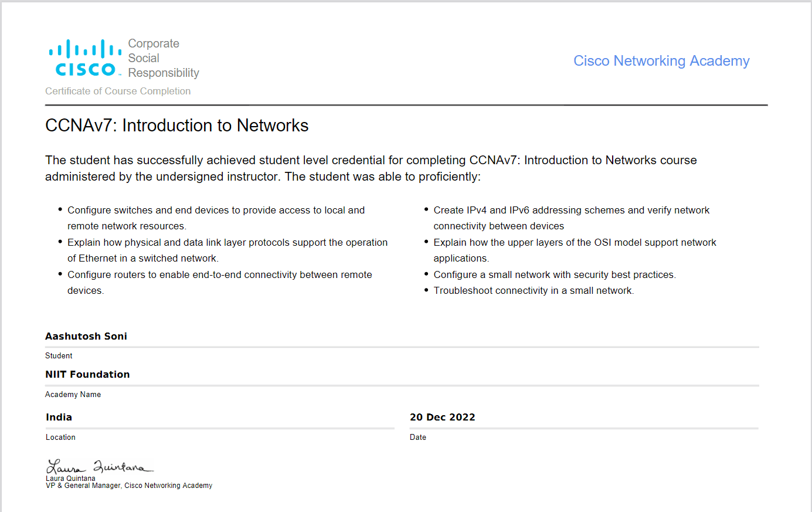Click the Academy Name field label
Image resolution: width=812 pixels, height=512 pixels.
[73, 395]
